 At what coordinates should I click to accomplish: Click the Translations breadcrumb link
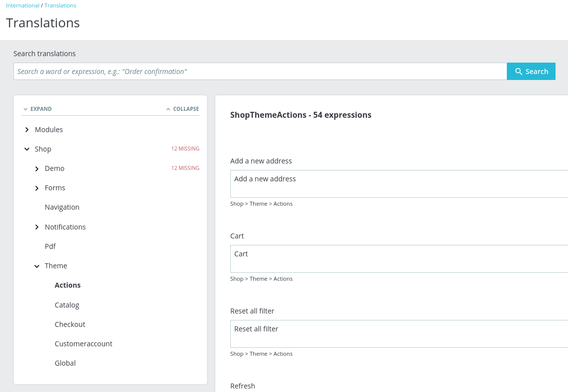click(x=60, y=5)
